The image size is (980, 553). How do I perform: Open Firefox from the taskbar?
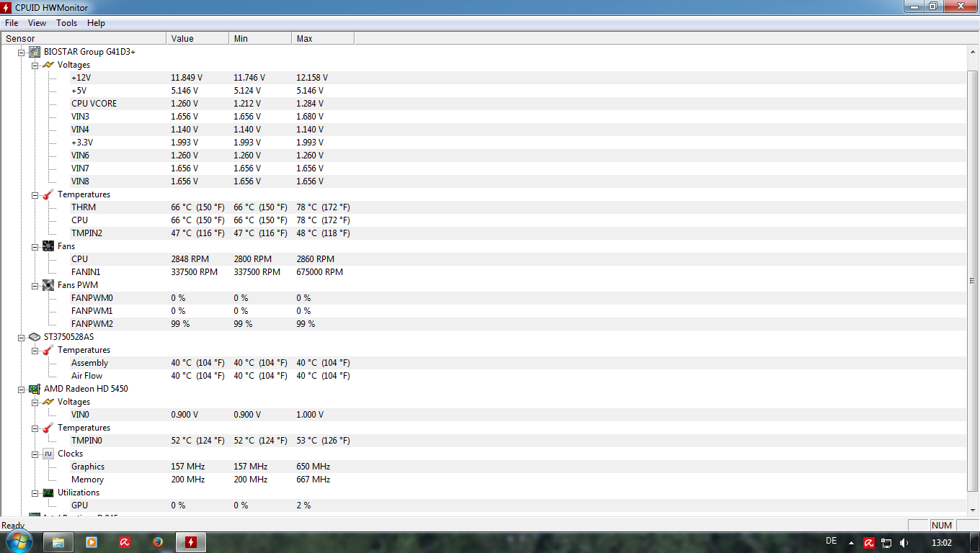tap(158, 542)
